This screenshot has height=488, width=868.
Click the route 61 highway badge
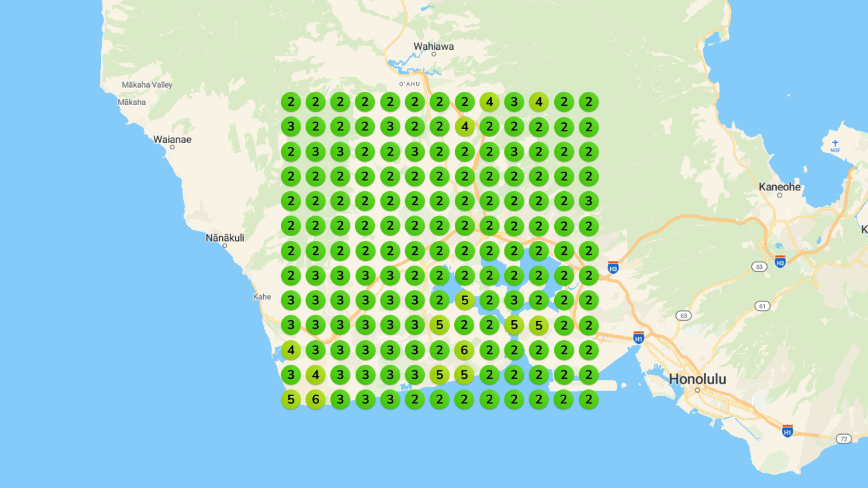(762, 306)
